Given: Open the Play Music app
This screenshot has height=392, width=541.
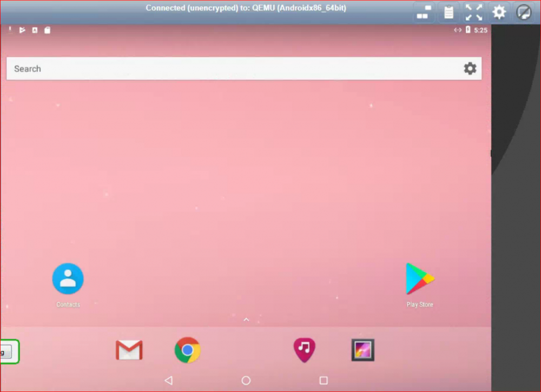Looking at the screenshot, I should [x=304, y=350].
